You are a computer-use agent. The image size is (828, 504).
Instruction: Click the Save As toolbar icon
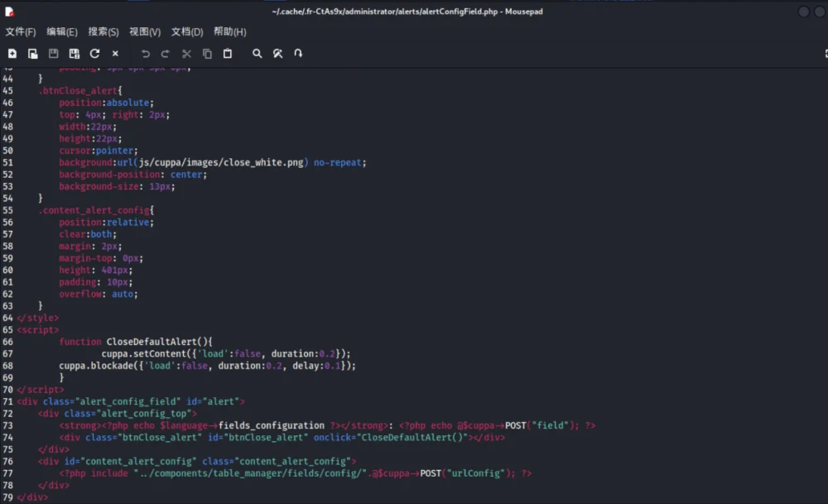[x=74, y=53]
